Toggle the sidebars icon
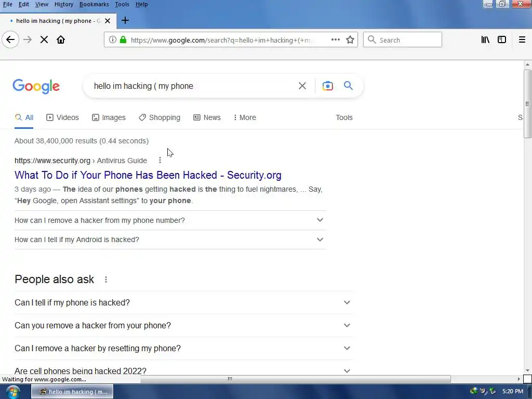The height and width of the screenshot is (399, 532). click(x=502, y=39)
